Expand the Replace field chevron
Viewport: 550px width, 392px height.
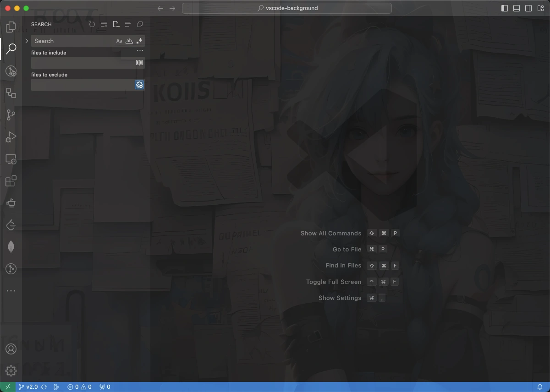click(x=27, y=41)
